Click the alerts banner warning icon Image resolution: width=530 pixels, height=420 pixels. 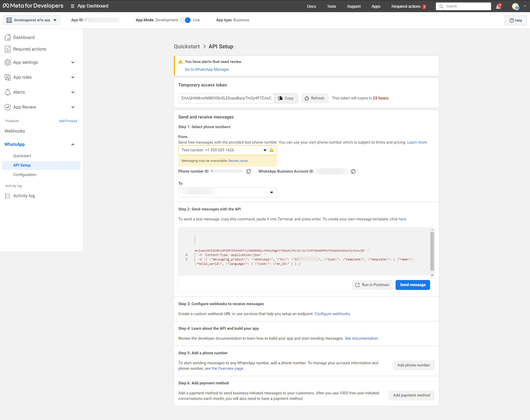pyautogui.click(x=181, y=62)
